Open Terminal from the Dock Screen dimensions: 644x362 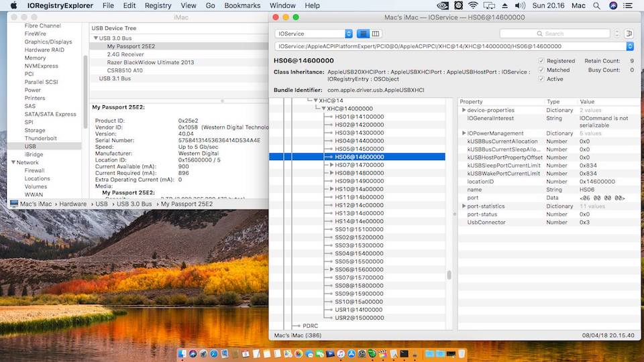pos(404,353)
